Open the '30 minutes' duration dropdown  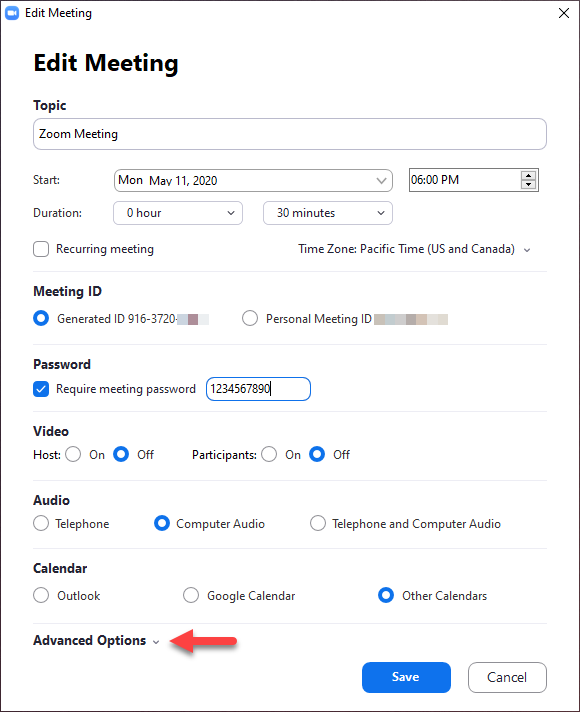point(328,213)
